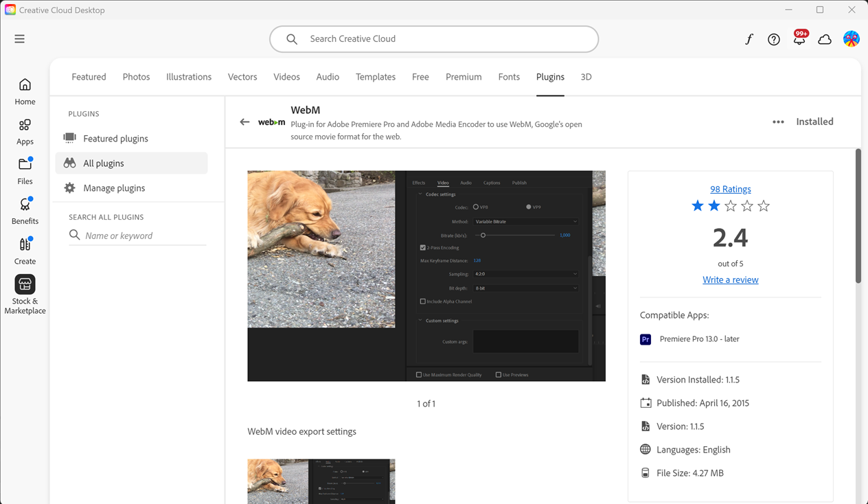The image size is (868, 504).
Task: Open the notifications bell
Action: [x=799, y=39]
